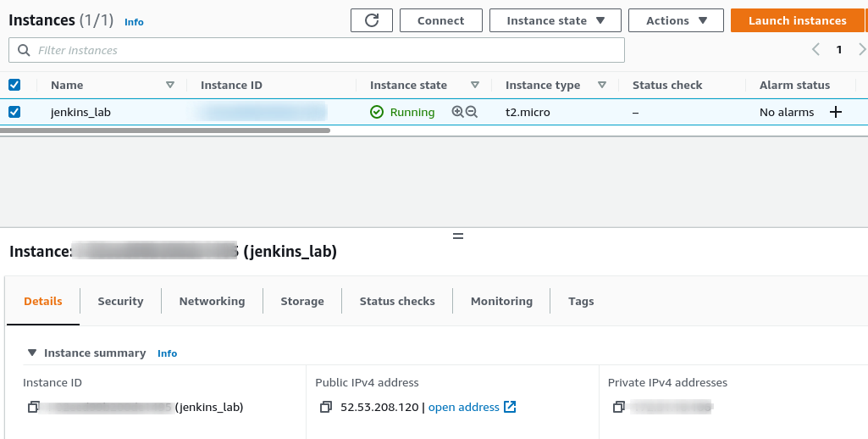Toggle the select-all instances checkbox

coord(14,85)
